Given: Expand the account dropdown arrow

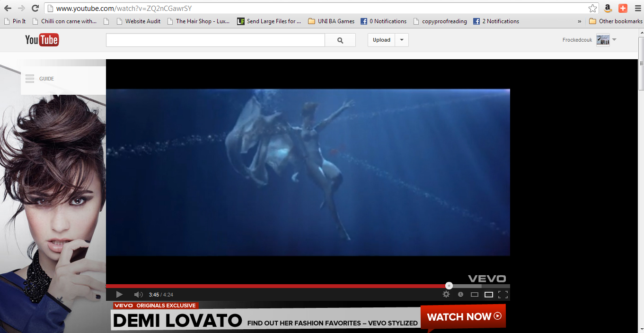Looking at the screenshot, I should point(614,40).
